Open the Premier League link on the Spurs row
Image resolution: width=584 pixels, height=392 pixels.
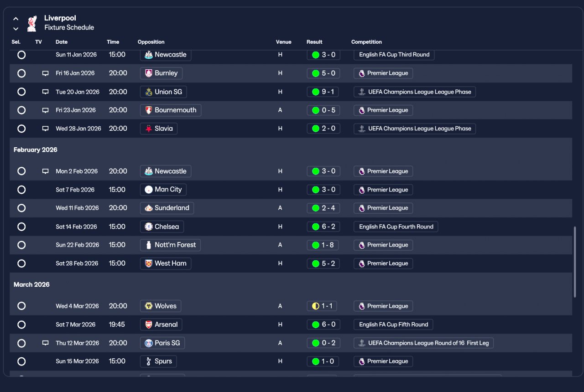pyautogui.click(x=383, y=361)
